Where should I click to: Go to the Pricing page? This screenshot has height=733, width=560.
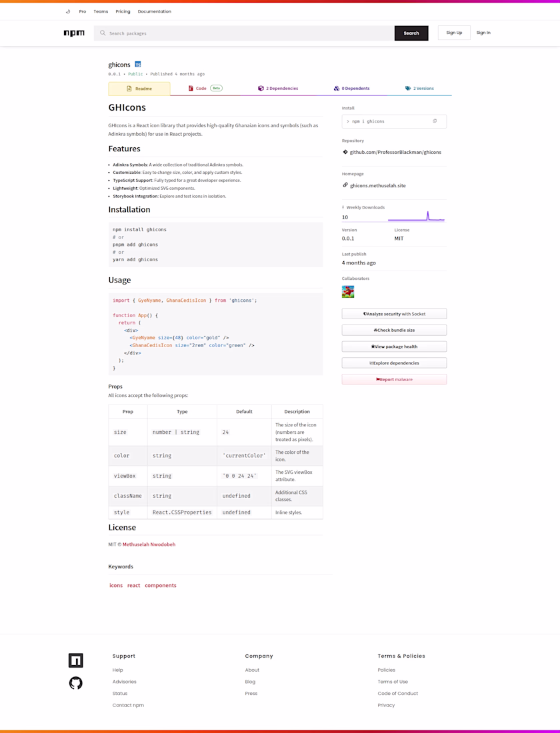123,11
